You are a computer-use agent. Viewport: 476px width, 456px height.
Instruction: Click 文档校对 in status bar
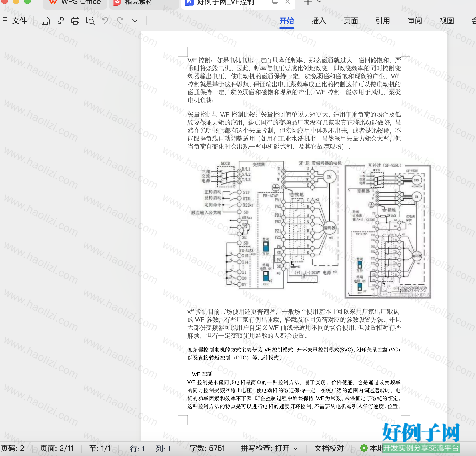pos(329,448)
